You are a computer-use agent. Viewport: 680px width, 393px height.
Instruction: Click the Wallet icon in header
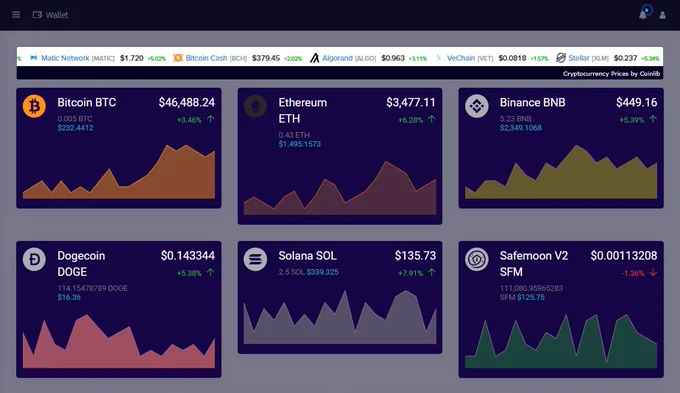[37, 15]
